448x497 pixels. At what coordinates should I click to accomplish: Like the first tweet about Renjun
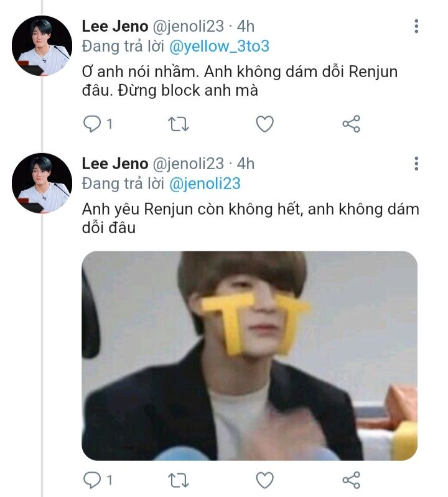point(265,124)
